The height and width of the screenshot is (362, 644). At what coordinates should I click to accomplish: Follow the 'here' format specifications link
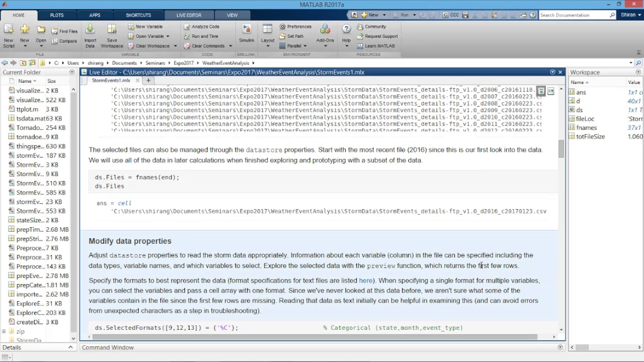366,281
